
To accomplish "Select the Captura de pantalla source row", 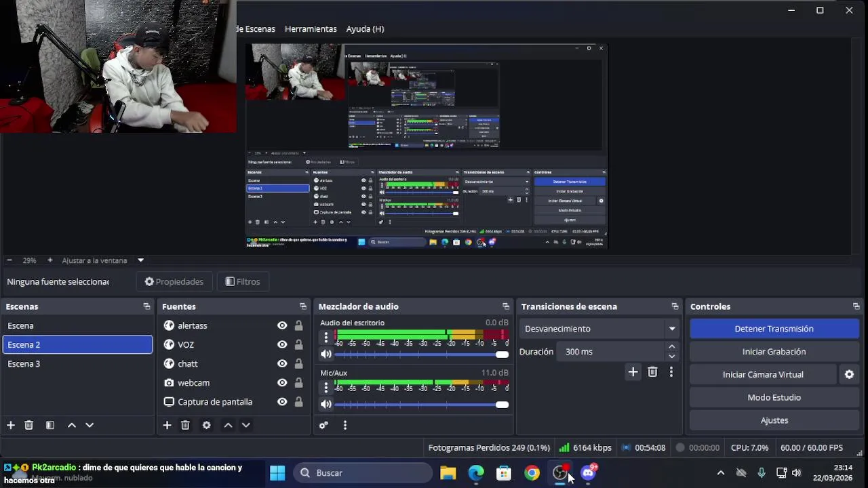I will point(233,402).
